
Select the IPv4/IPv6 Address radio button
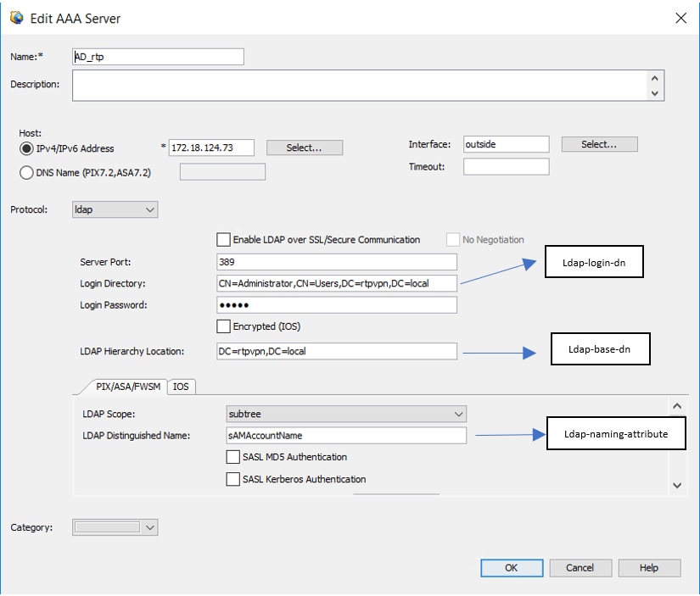tap(27, 148)
